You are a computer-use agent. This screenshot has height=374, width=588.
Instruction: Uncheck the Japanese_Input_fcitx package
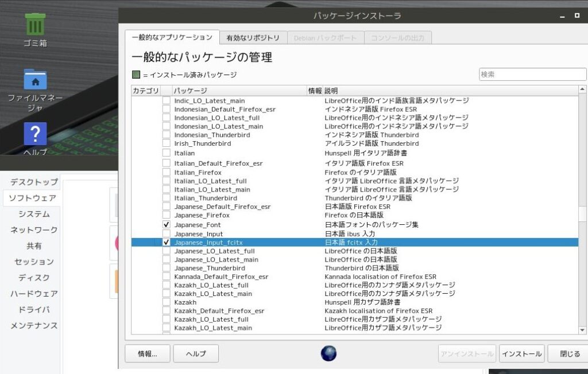coord(165,243)
